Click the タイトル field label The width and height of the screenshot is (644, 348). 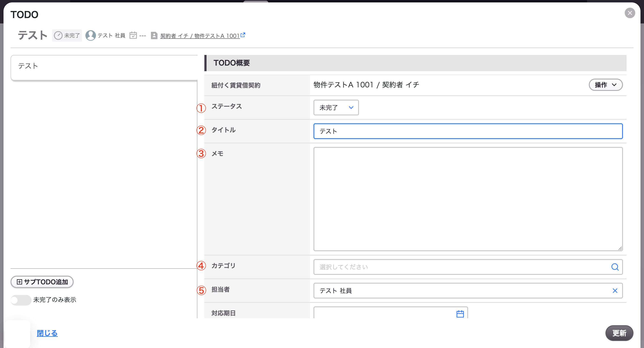223,130
